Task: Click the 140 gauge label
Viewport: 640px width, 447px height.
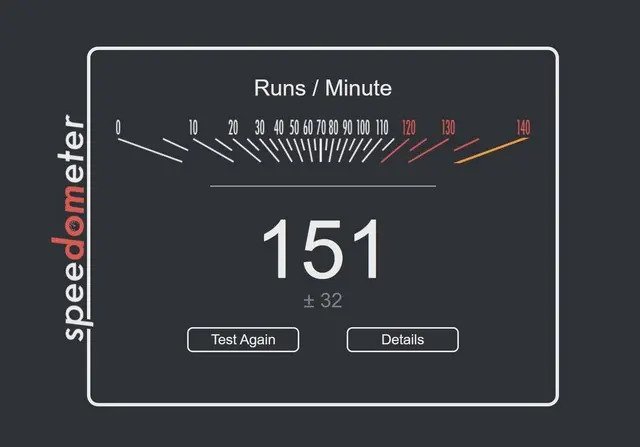Action: (x=523, y=127)
